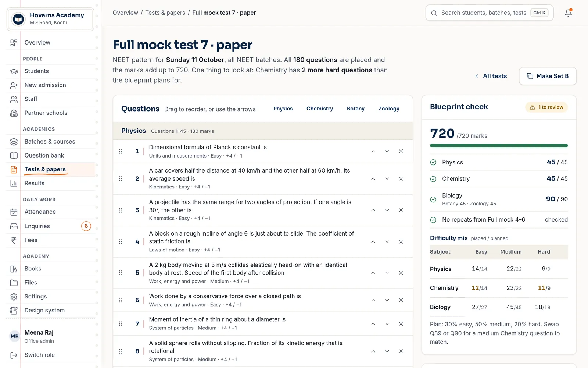588x368 pixels.
Task: Click the Fees rupee icon
Action: pos(14,240)
